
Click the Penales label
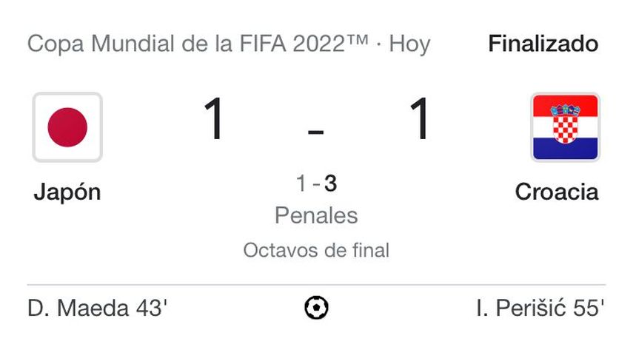tap(316, 215)
